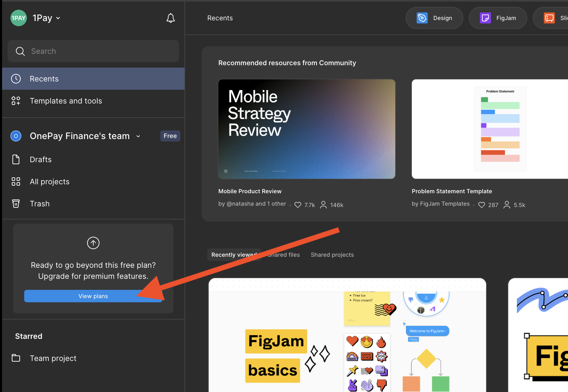Click the FigJam purple icon
This screenshot has height=392, width=568.
[x=485, y=18]
